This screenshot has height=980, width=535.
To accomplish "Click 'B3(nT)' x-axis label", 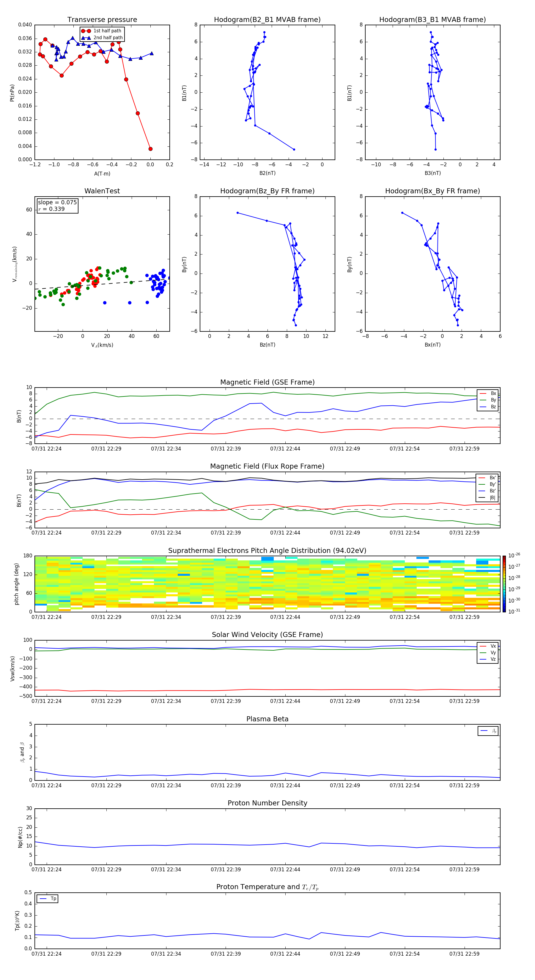I will tap(432, 173).
